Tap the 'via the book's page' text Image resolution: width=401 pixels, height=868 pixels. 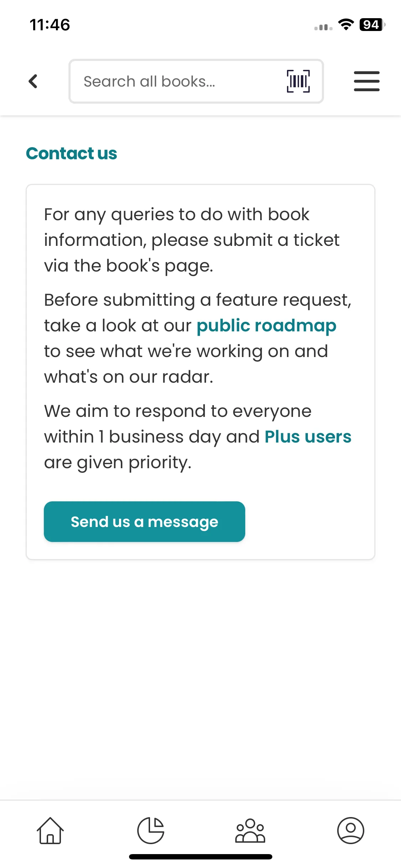[128, 266]
